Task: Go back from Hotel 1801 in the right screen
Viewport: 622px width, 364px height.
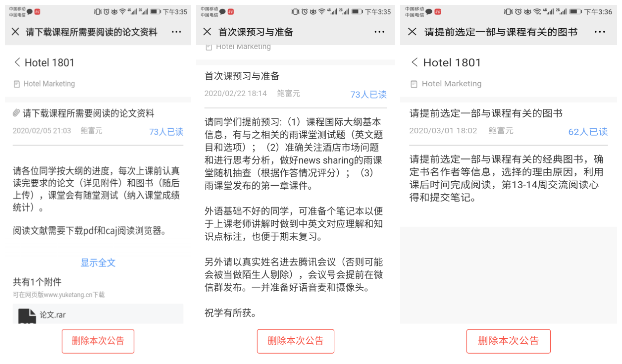Action: tap(415, 62)
